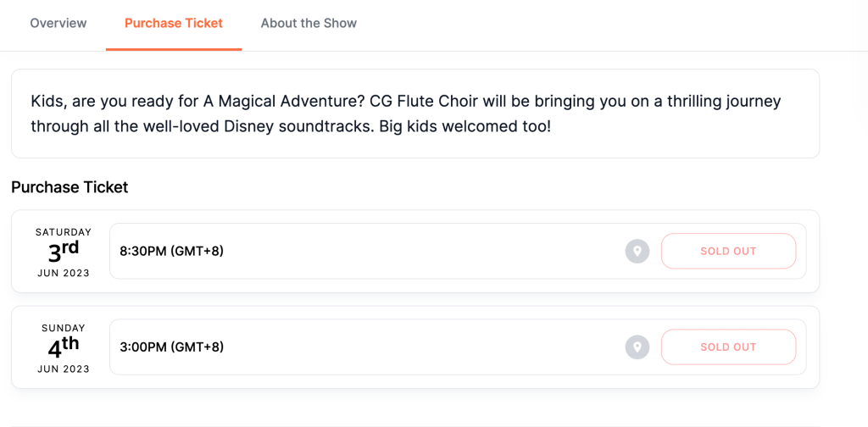Switch to the Overview tab

pyautogui.click(x=58, y=24)
